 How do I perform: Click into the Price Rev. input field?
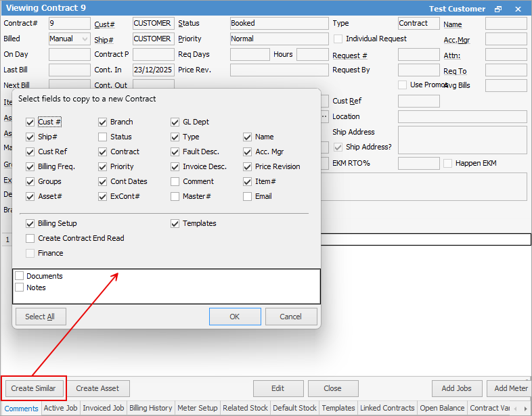pos(280,70)
